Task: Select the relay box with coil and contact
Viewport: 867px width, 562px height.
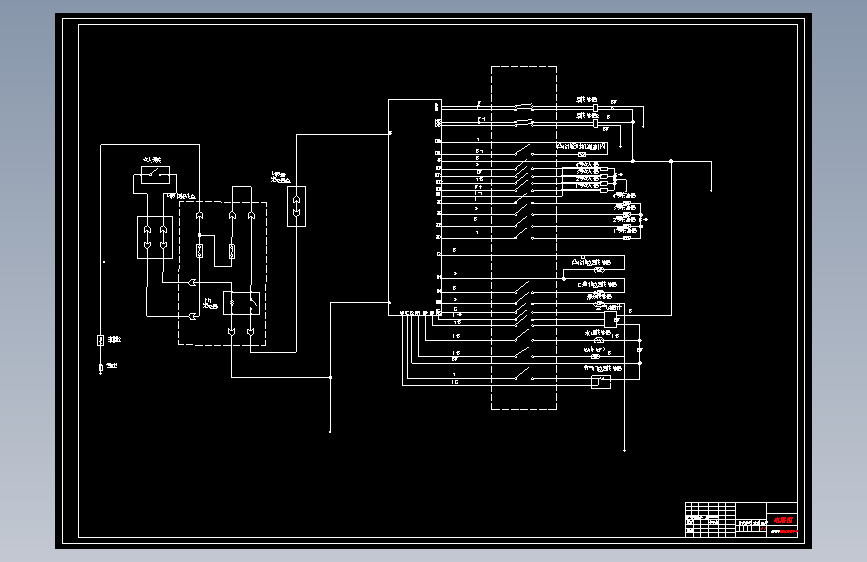Action: pyautogui.click(x=242, y=303)
